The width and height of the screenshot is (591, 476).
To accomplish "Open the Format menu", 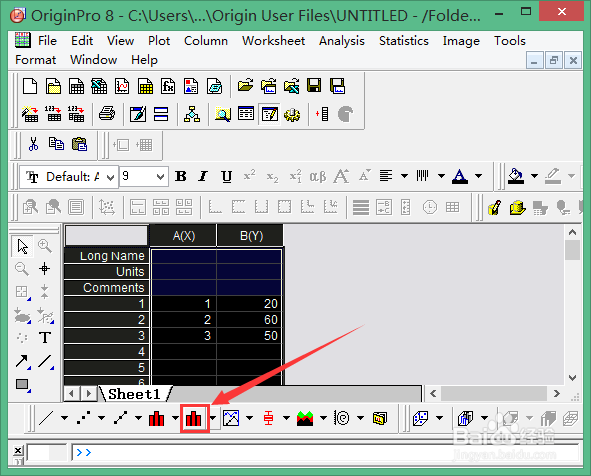I will pyautogui.click(x=35, y=60).
